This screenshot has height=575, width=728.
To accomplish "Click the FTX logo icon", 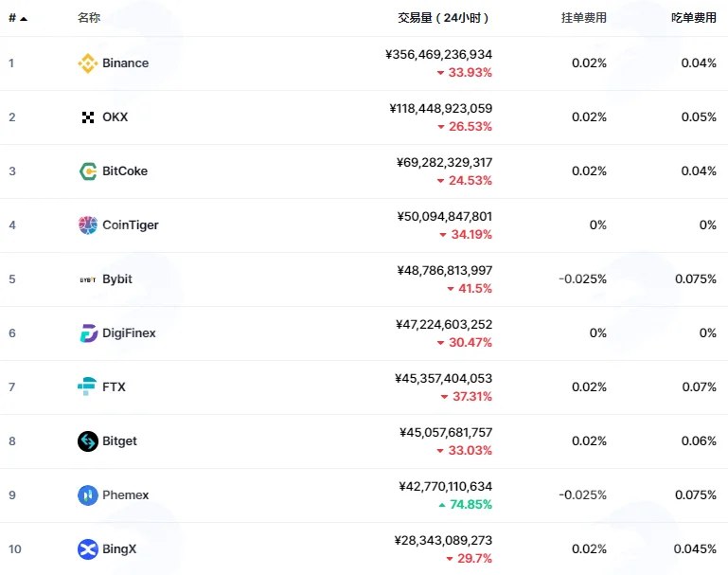I will click(x=87, y=386).
